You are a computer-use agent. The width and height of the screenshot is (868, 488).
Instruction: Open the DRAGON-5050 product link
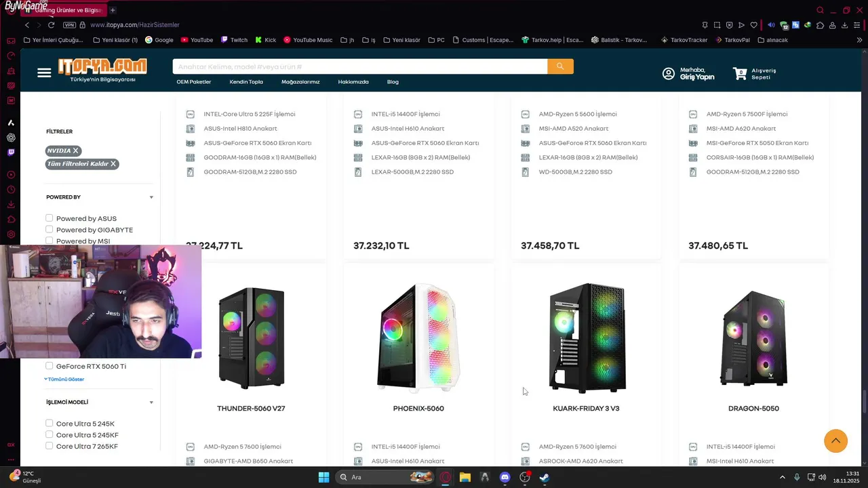(753, 409)
